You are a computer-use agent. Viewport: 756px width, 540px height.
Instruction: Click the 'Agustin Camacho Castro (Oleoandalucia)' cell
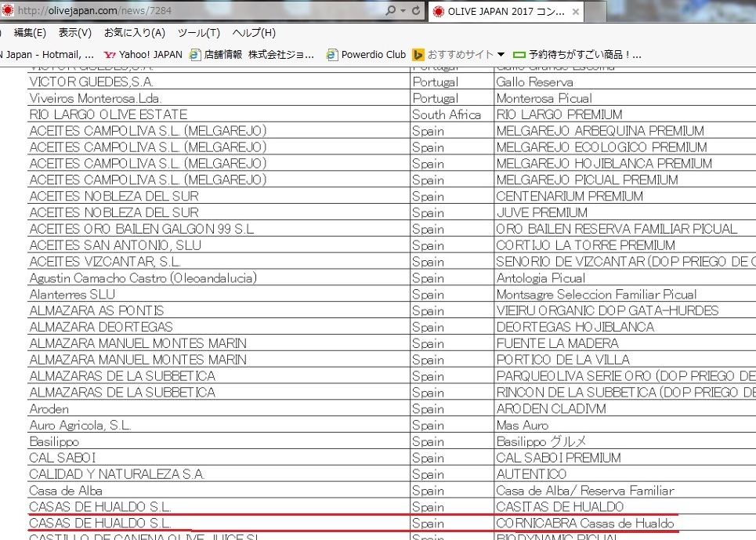(219, 278)
